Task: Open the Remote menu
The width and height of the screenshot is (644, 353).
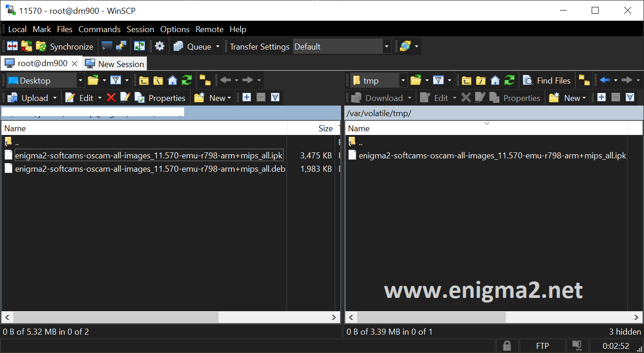Action: tap(209, 29)
